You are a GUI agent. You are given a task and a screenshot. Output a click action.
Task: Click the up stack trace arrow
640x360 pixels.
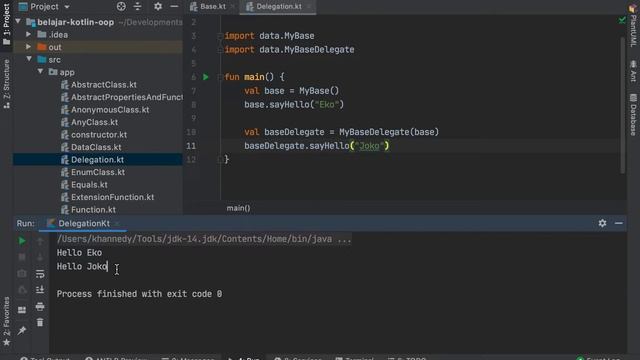(x=40, y=241)
